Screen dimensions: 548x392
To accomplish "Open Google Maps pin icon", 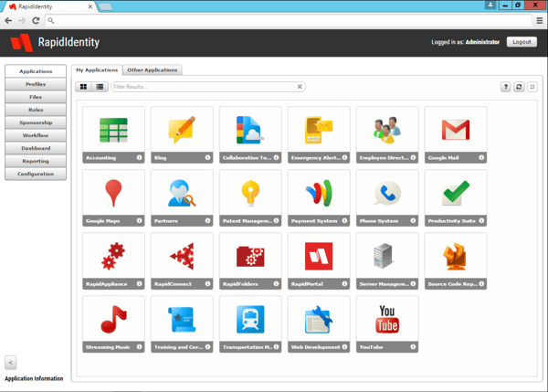I will point(113,193).
